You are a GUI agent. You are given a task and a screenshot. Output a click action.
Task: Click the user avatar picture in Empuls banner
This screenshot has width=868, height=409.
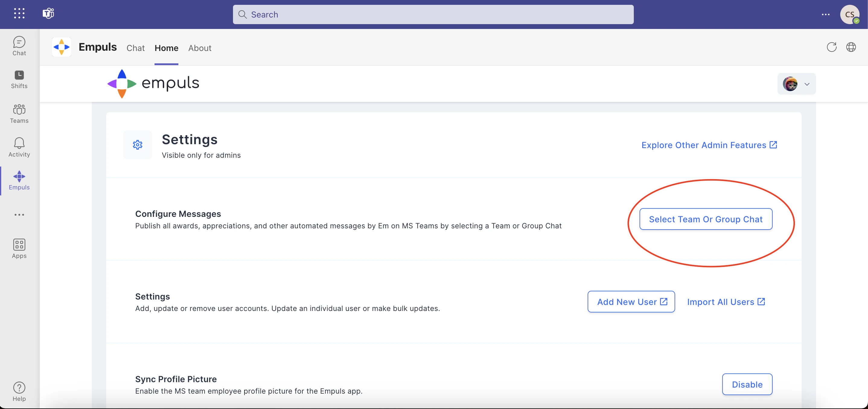pyautogui.click(x=790, y=84)
